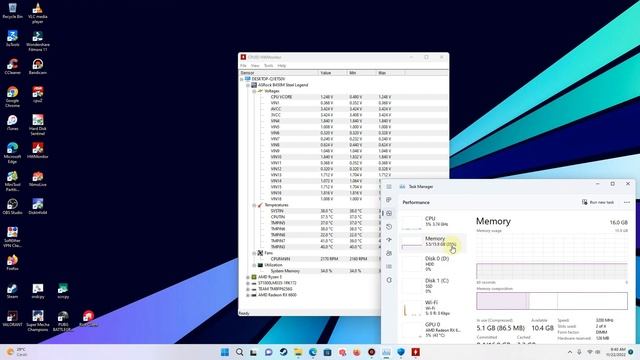Screen dimensions: 640x360
Task: Go to the Processes page in Task Manager
Action: 389,200
